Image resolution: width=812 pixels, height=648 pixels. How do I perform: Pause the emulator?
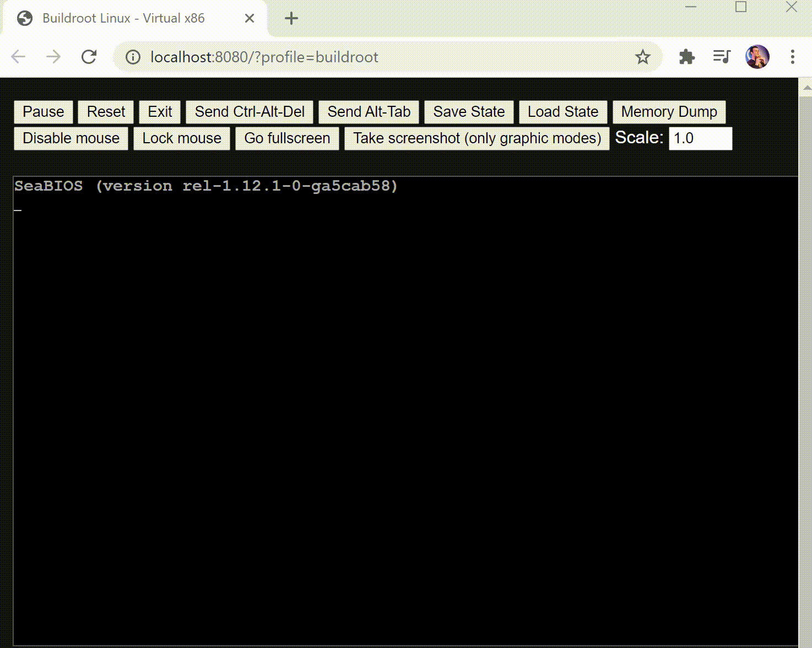coord(43,112)
